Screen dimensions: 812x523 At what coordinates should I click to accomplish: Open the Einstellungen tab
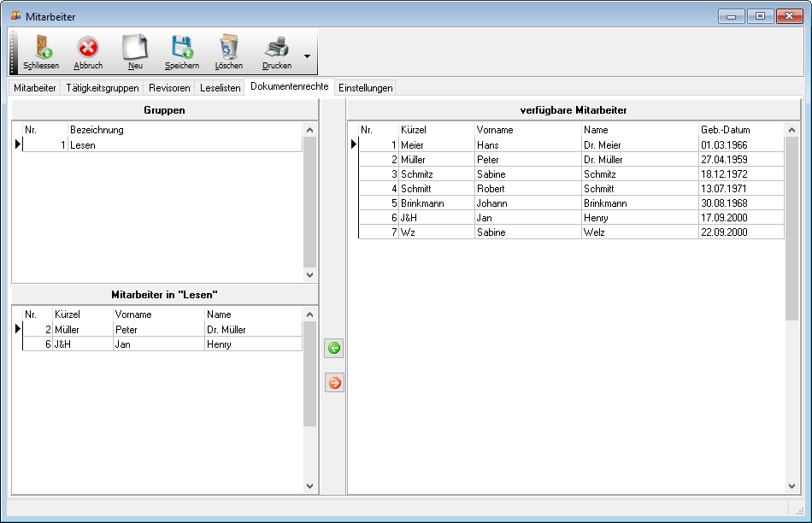coord(365,88)
